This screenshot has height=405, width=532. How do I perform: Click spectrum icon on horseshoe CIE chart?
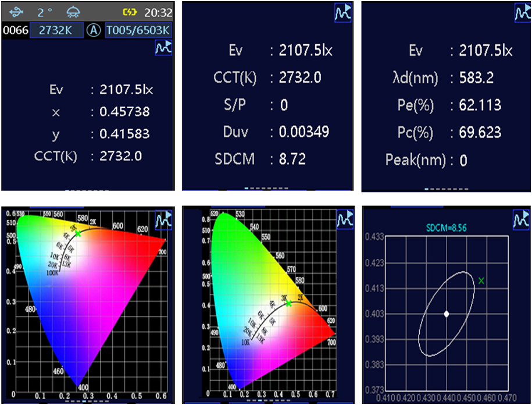pos(344,219)
